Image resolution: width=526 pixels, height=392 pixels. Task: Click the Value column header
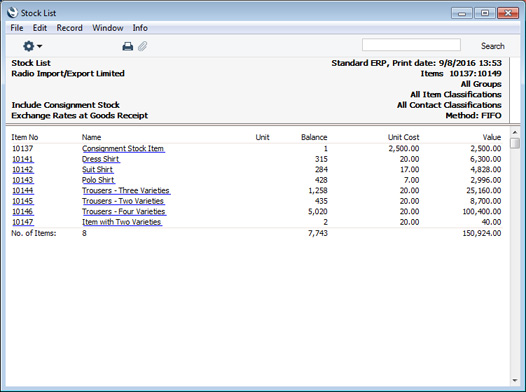pyautogui.click(x=492, y=137)
